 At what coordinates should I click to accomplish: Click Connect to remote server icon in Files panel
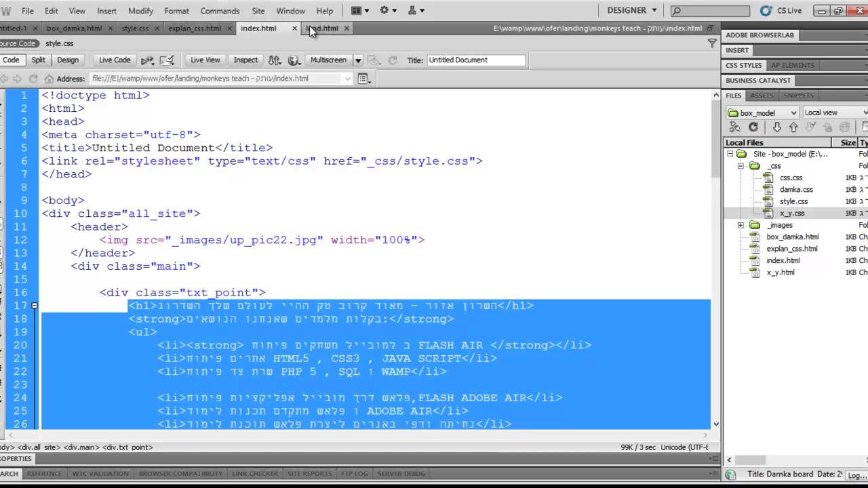click(x=735, y=127)
